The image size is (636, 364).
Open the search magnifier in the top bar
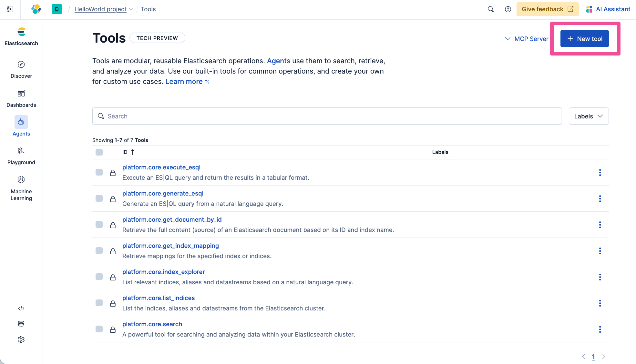[x=491, y=9]
